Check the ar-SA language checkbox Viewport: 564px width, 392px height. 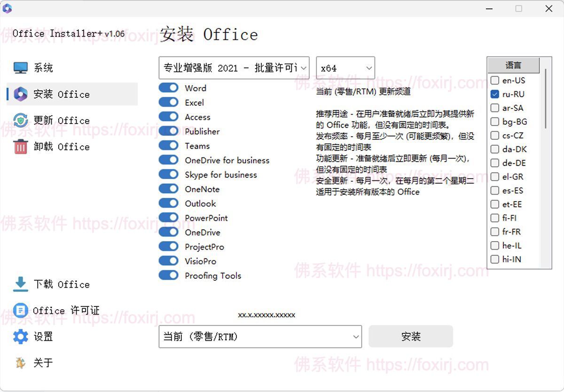[494, 108]
